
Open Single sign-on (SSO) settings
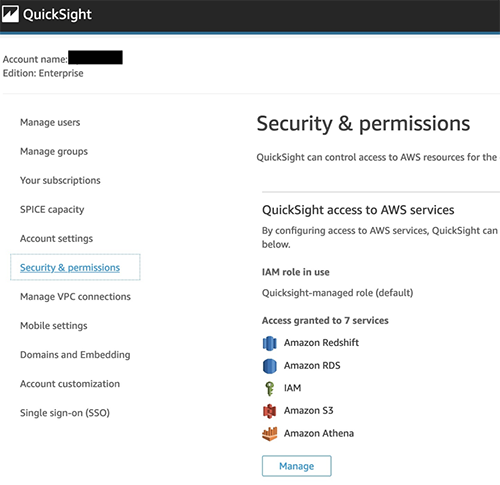65,413
